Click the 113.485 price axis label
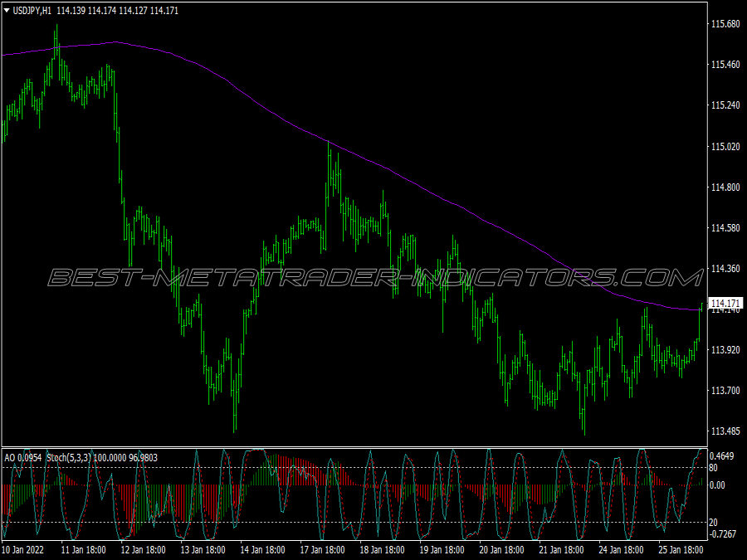This screenshot has width=747, height=560. [x=725, y=431]
